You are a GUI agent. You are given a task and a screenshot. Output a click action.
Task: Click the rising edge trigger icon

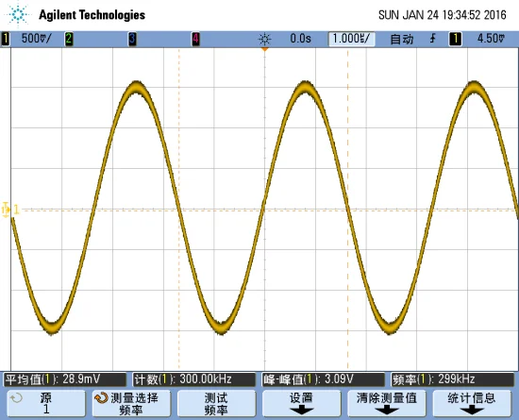point(432,39)
